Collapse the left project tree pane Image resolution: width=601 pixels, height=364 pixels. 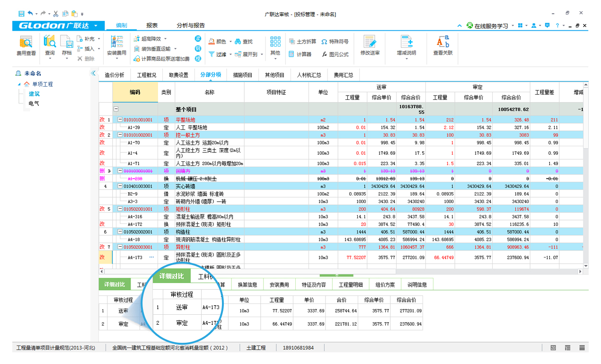[93, 73]
